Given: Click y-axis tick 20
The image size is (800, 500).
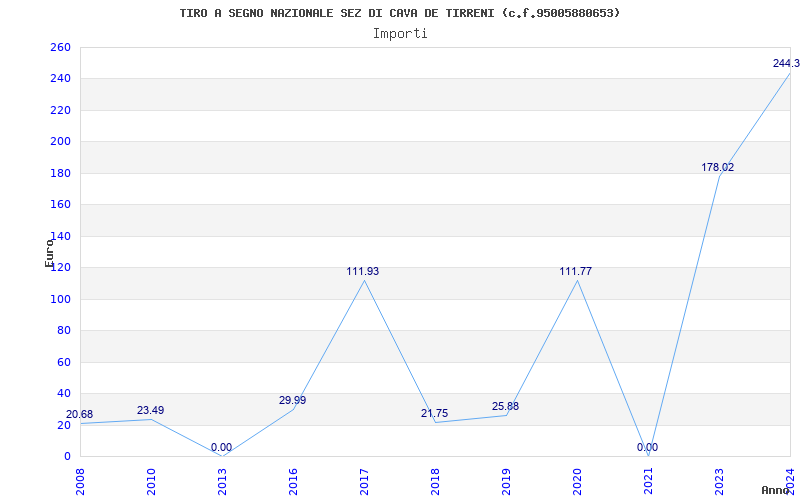Looking at the screenshot, I should click(x=64, y=425).
